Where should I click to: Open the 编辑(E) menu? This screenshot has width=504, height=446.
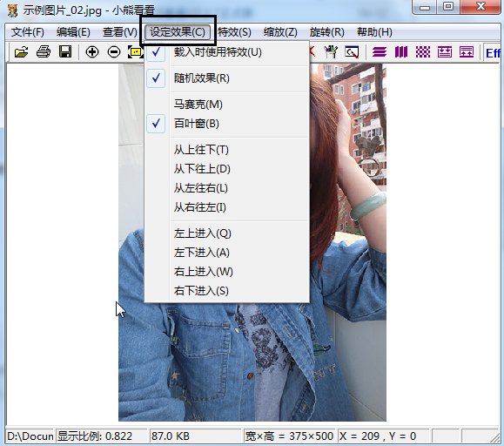pyautogui.click(x=73, y=32)
